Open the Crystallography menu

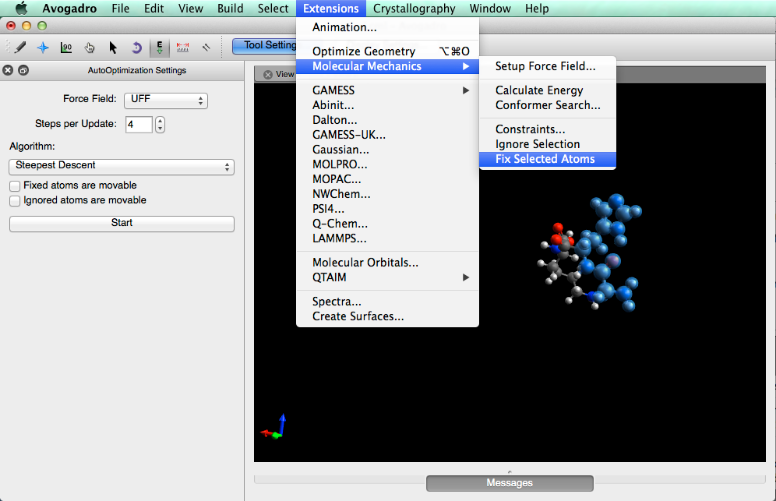414,8
